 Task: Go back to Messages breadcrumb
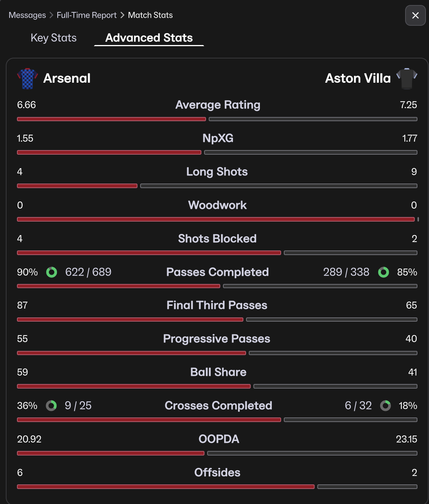[x=27, y=15]
